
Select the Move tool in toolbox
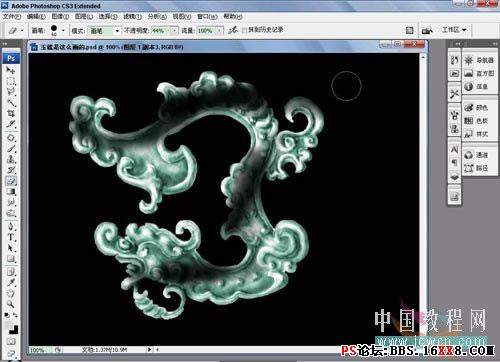coord(11,70)
